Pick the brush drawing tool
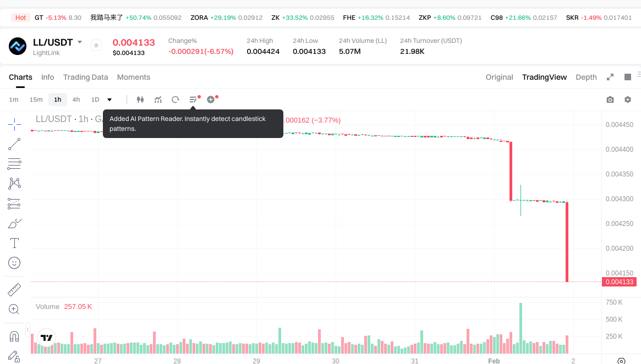Screen dimensions: 641x364 pos(14,223)
